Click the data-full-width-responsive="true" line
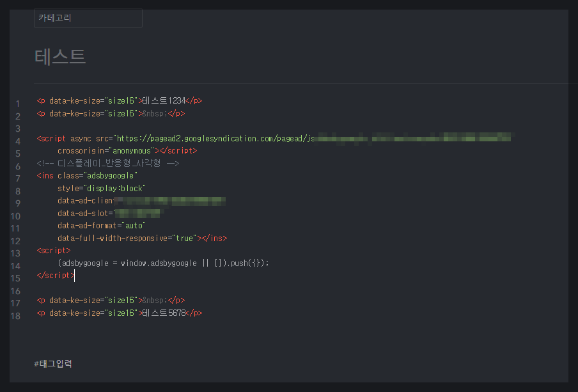 click(143, 239)
